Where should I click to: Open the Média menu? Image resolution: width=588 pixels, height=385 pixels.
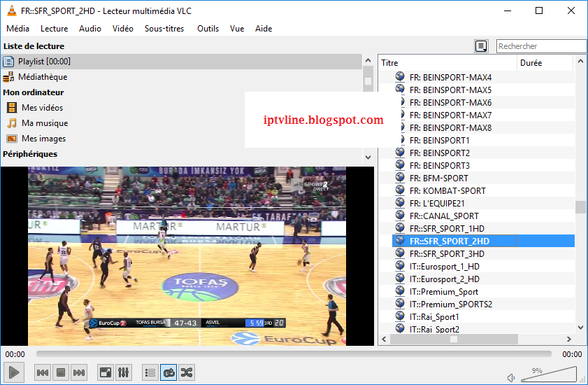coord(17,29)
